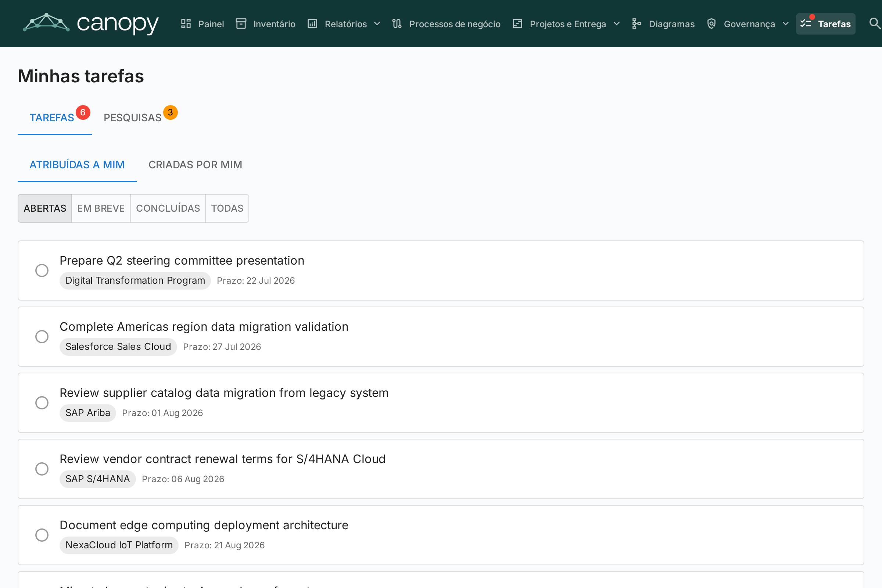The image size is (882, 588).
Task: Click the Relatórios chart icon
Action: pyautogui.click(x=312, y=24)
